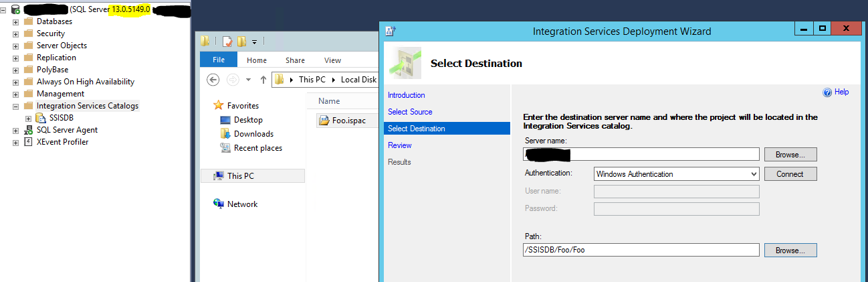Expand the XEvent Profiler node
The image size is (868, 282).
[x=15, y=142]
